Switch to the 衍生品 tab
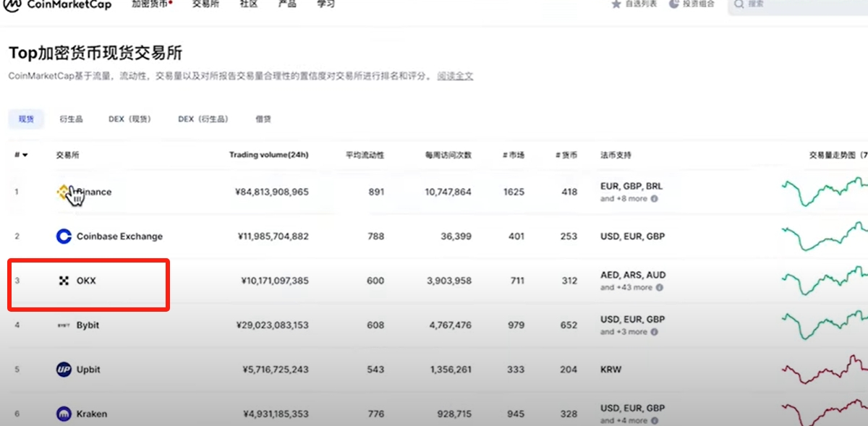 click(71, 119)
